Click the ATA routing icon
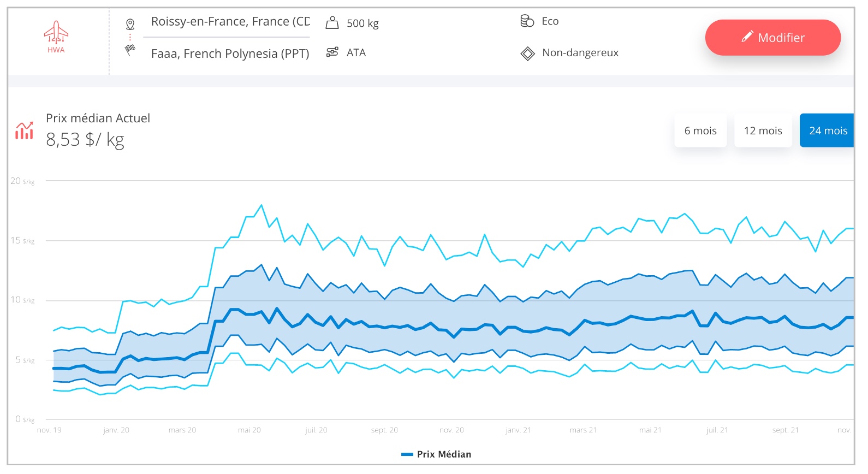 coord(332,52)
